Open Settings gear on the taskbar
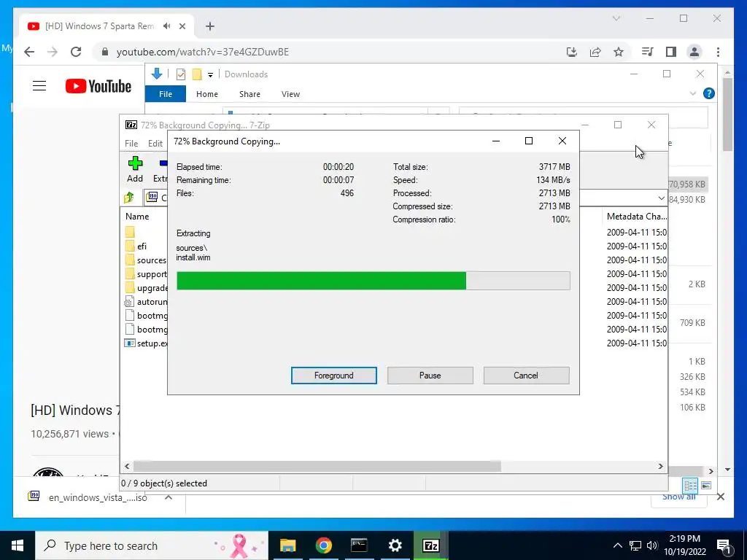The image size is (747, 560). point(395,545)
